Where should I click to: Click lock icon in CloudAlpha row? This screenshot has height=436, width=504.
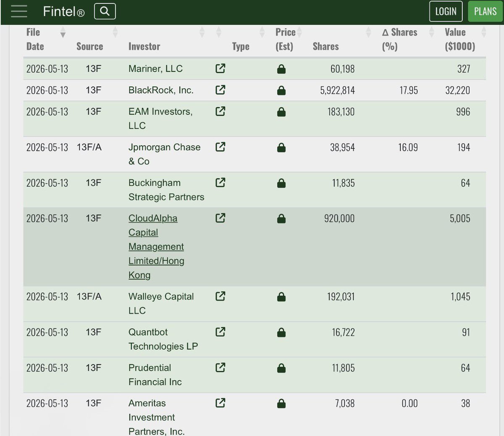click(x=281, y=218)
